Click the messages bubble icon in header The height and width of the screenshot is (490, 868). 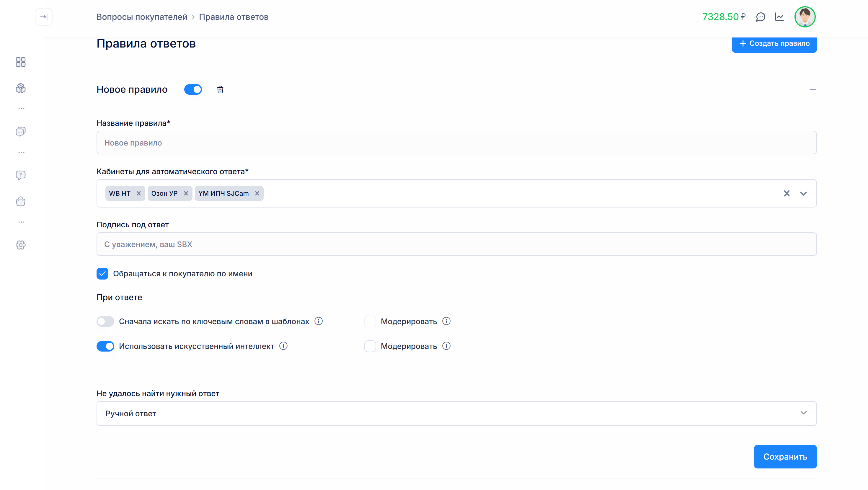pos(761,17)
